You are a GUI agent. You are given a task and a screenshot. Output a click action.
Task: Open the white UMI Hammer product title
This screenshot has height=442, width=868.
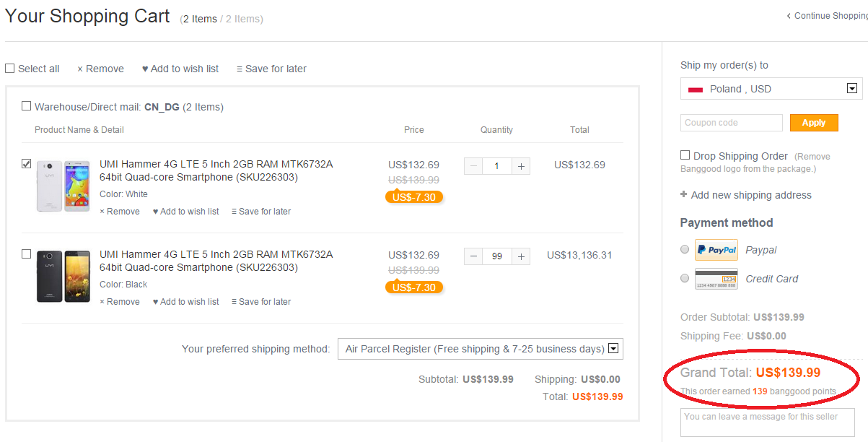tap(216, 170)
